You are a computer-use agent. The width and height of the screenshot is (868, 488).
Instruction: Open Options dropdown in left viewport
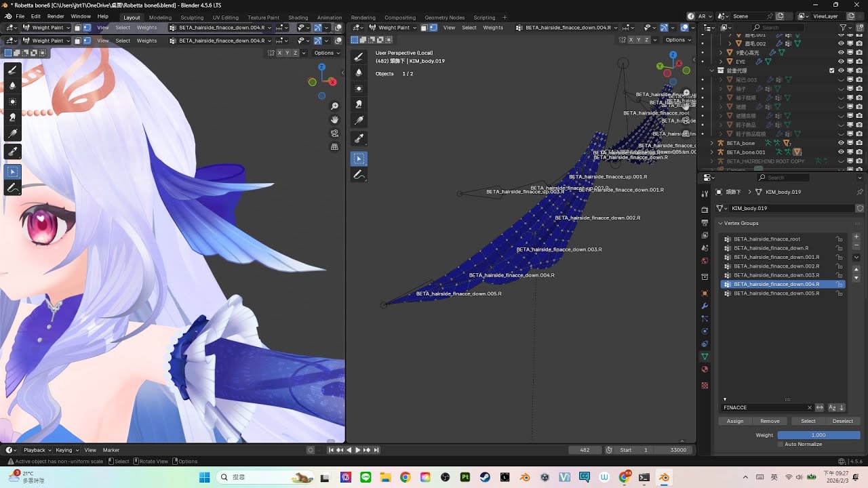click(327, 53)
